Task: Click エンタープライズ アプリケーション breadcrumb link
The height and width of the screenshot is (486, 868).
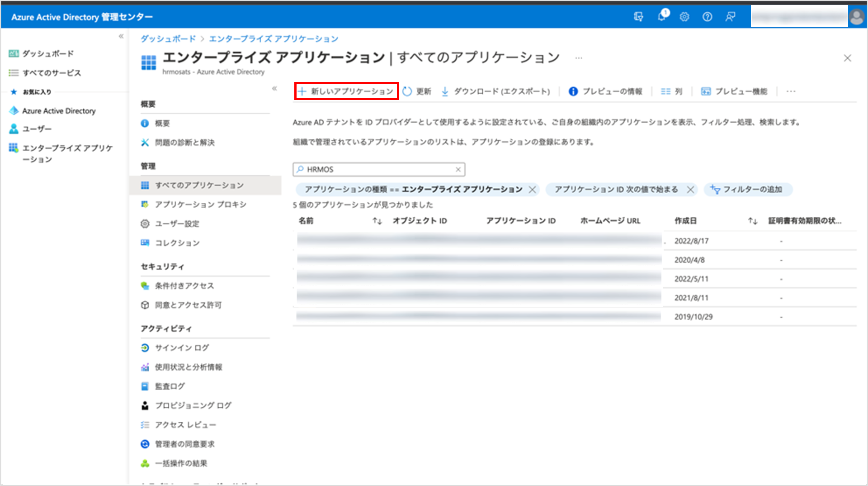Action: pyautogui.click(x=274, y=39)
